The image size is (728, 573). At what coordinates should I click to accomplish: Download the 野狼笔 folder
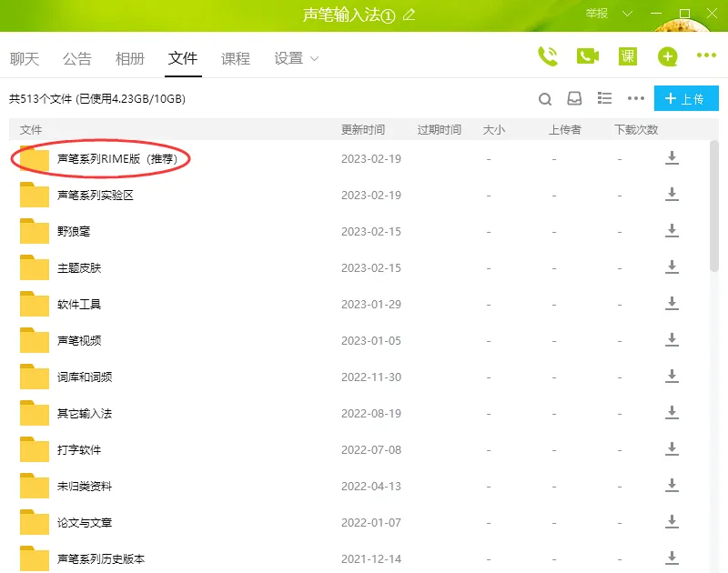click(x=672, y=231)
